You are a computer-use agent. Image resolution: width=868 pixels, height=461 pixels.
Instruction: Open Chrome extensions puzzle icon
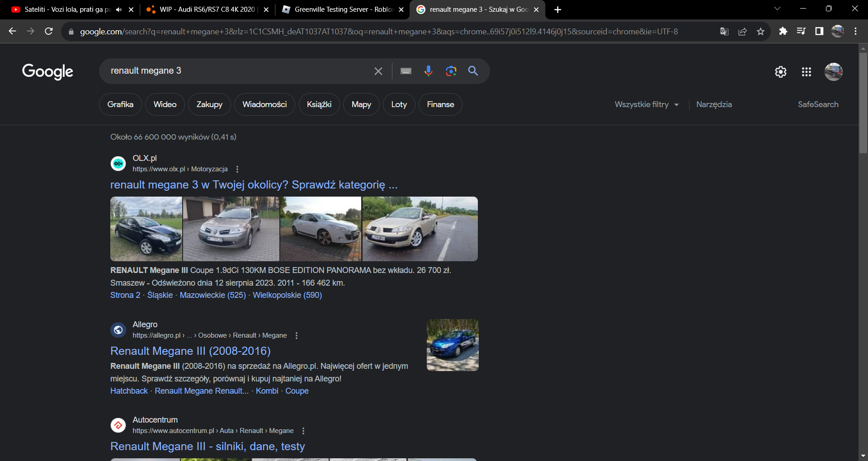(783, 31)
